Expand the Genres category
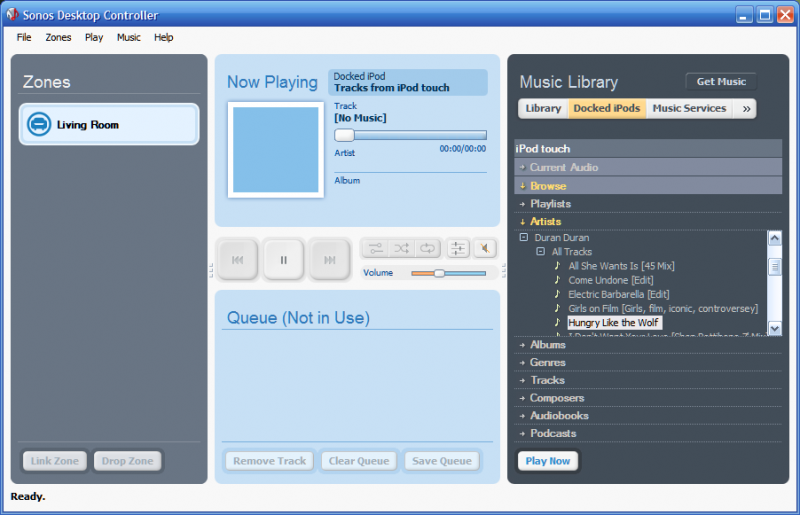The height and width of the screenshot is (515, 800). tap(648, 362)
